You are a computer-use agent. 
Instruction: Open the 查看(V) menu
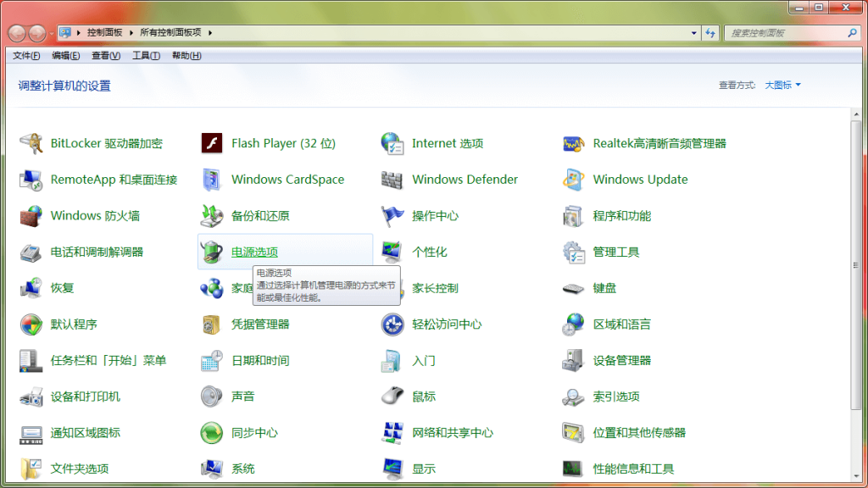[x=106, y=55]
